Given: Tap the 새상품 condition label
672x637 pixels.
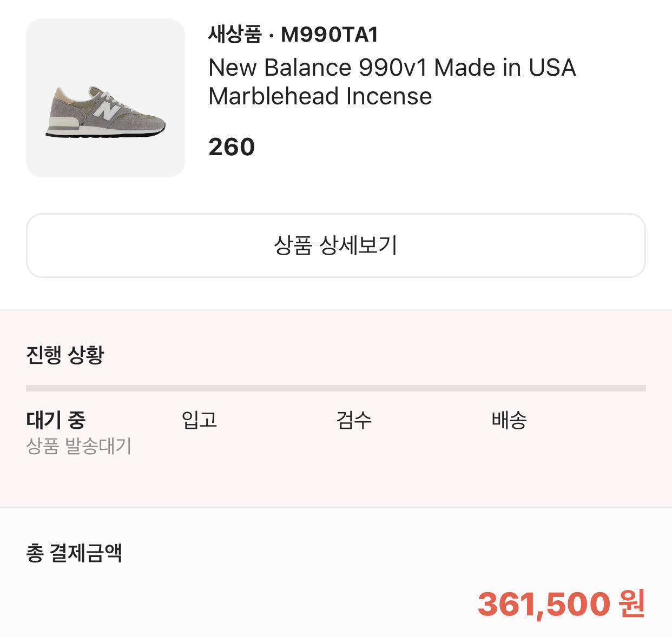Looking at the screenshot, I should coord(235,35).
